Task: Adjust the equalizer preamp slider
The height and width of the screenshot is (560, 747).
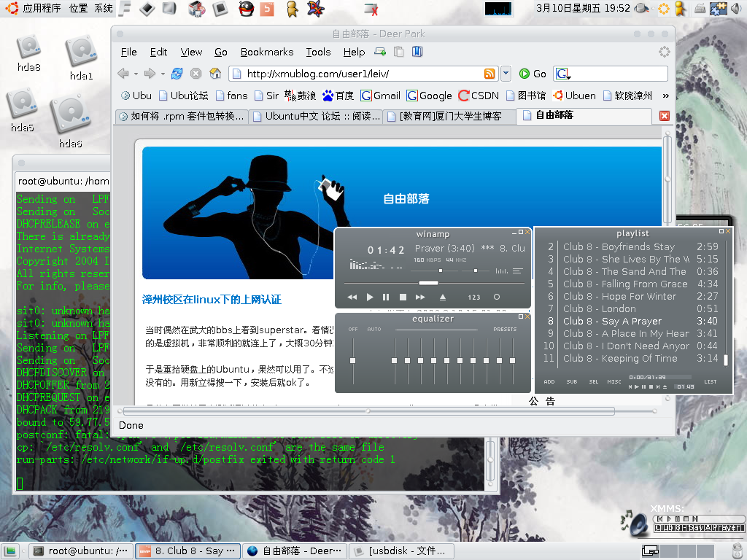Action: 352,360
